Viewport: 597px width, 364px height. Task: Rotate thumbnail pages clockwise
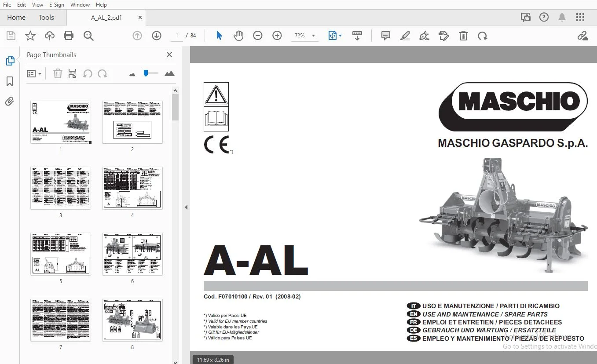pyautogui.click(x=103, y=74)
